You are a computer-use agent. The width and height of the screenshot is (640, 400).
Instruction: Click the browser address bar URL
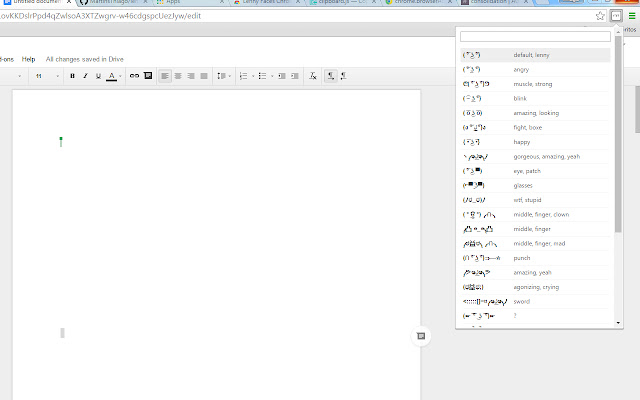(x=101, y=16)
